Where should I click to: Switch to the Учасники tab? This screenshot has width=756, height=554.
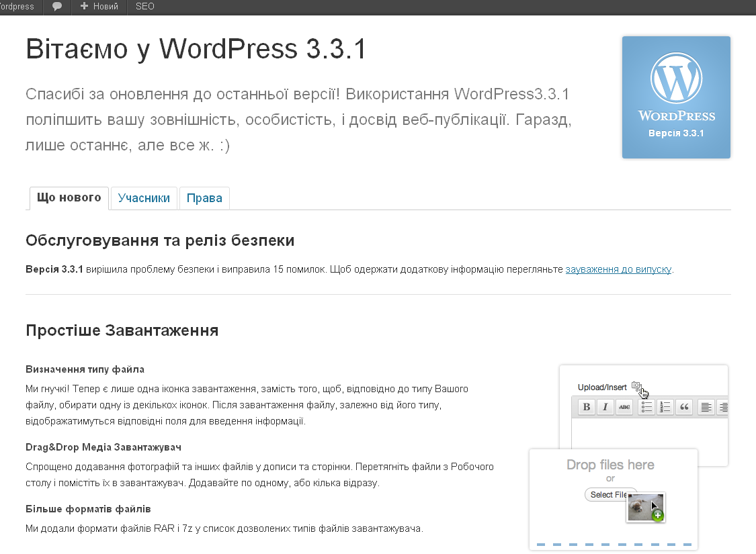click(144, 198)
